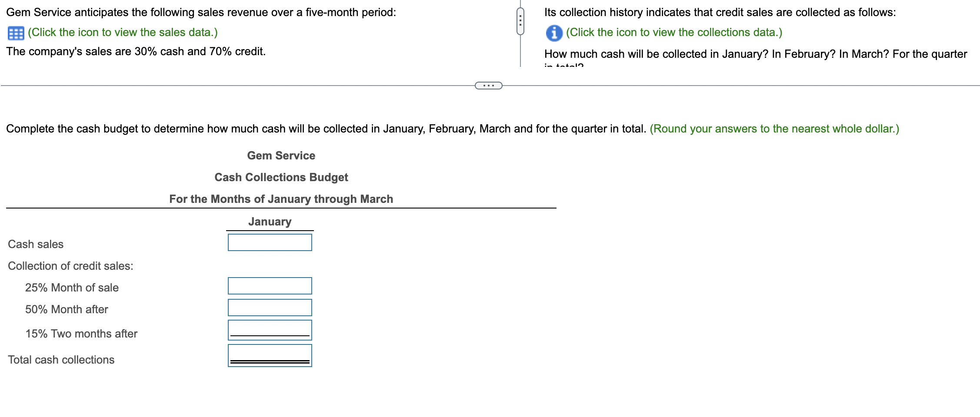The height and width of the screenshot is (417, 980).
Task: Click the 'Cash Collections Budget' table title
Action: (x=281, y=177)
